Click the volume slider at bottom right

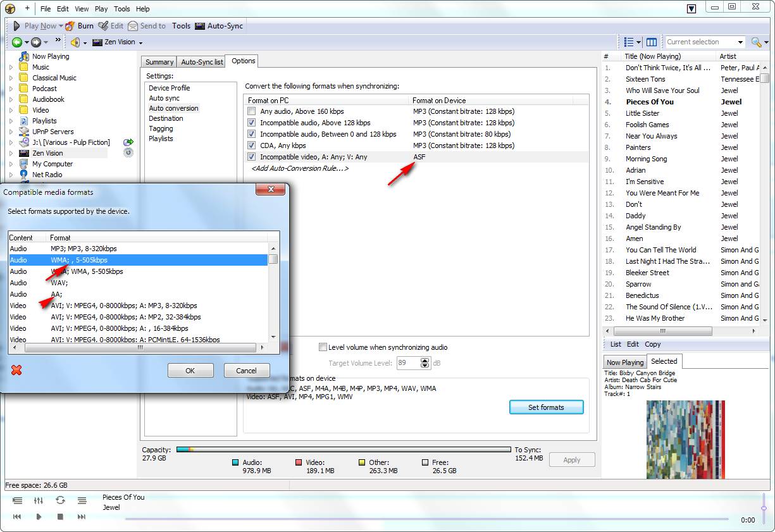(764, 507)
